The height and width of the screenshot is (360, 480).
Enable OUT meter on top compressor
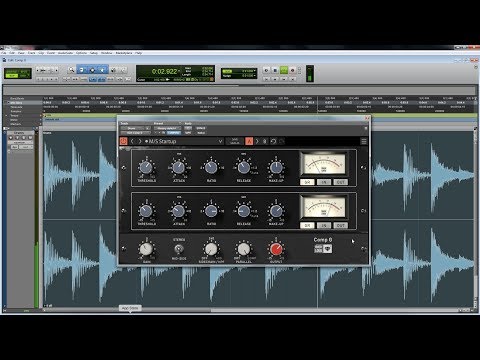(340, 182)
